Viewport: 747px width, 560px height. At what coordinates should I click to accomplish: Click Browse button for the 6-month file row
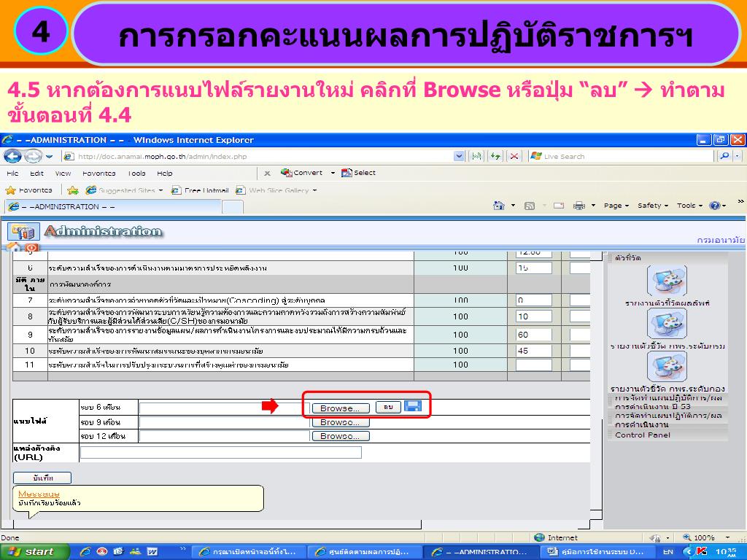pos(340,408)
